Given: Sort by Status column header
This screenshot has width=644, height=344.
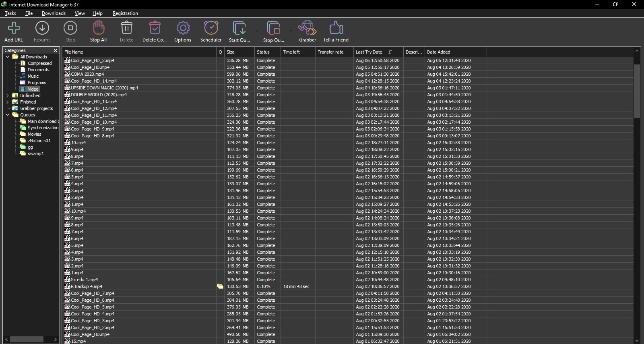Looking at the screenshot, I should tap(268, 52).
